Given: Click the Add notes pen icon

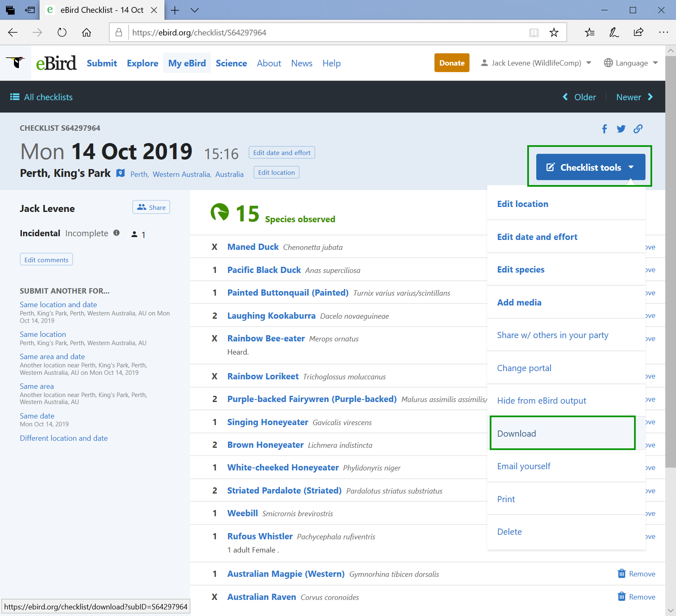Looking at the screenshot, I should point(614,33).
